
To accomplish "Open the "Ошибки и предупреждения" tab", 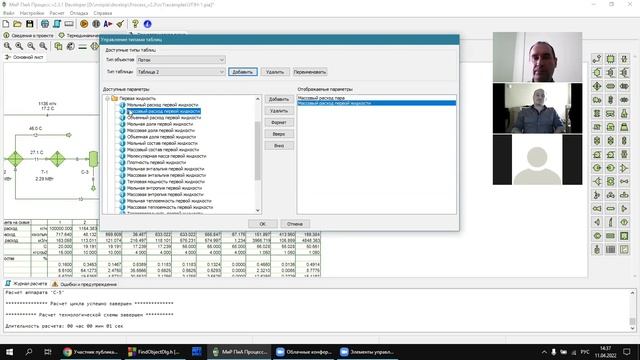I will pyautogui.click(x=84, y=284).
